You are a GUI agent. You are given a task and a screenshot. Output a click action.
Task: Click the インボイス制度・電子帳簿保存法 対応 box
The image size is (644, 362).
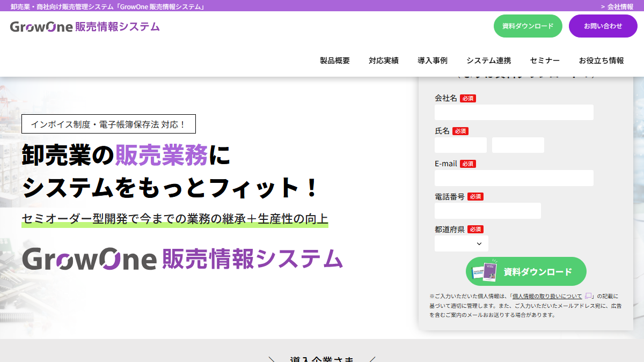[x=108, y=124]
